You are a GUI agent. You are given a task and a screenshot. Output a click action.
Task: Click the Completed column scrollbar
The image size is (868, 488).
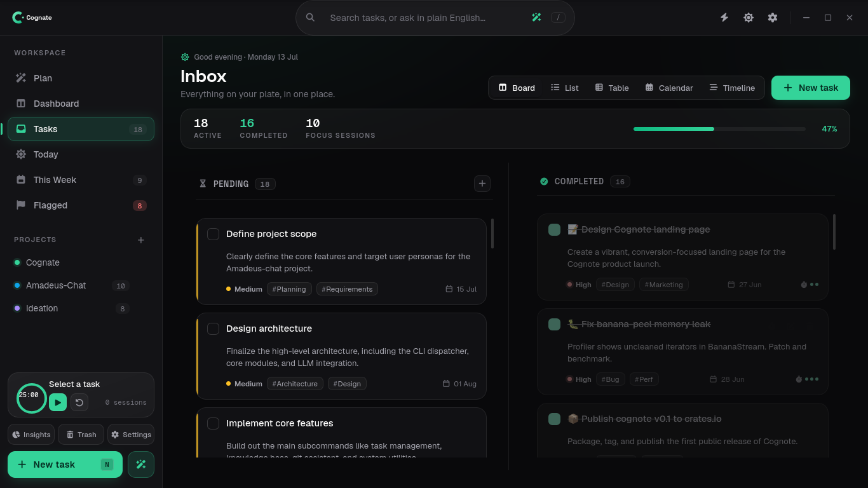pos(834,232)
